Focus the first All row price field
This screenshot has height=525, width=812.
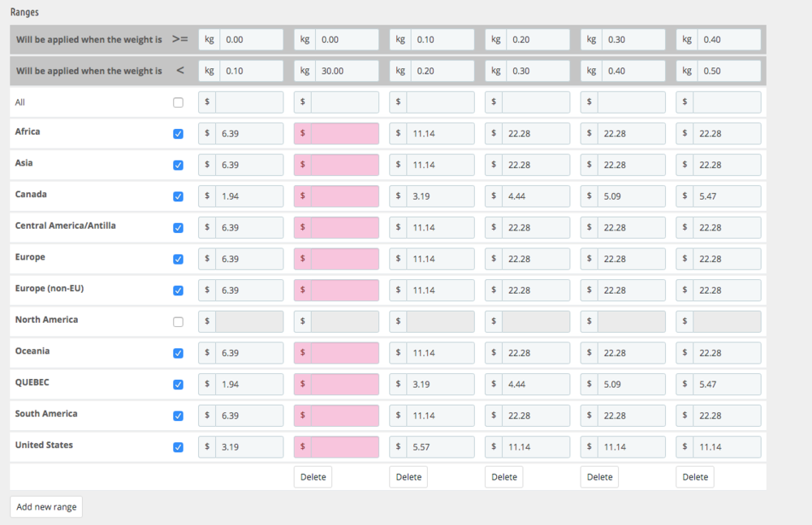point(248,102)
